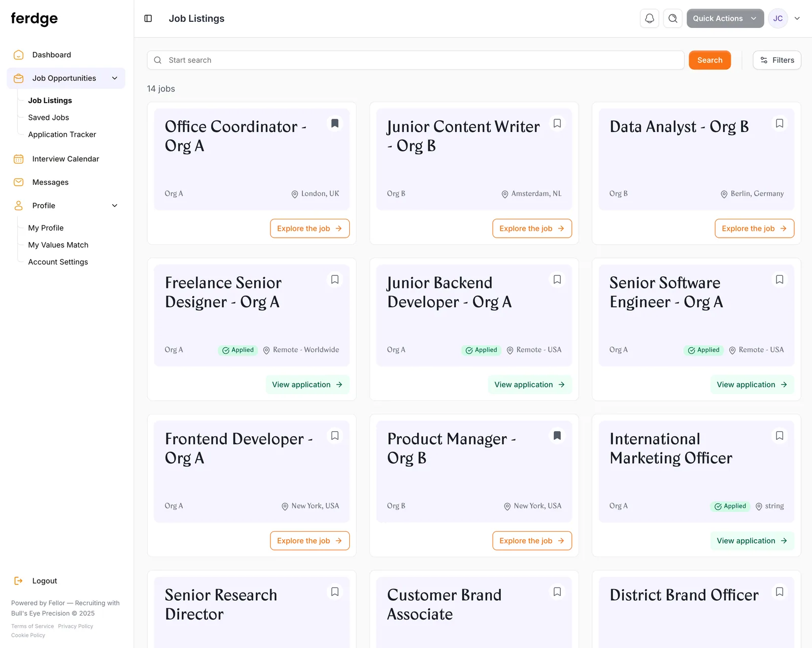Viewport: 812px width, 648px height.
Task: Open Account Settings
Action: 58,262
